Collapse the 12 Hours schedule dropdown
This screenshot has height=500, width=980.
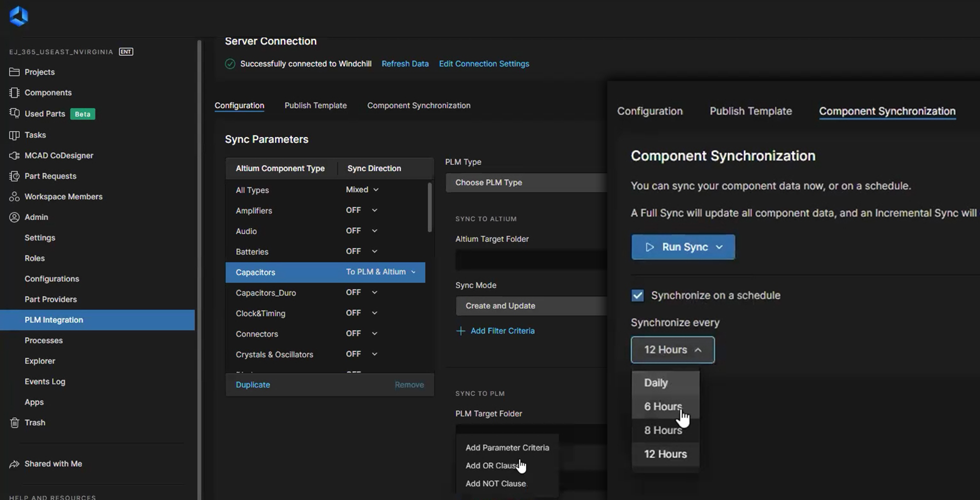(x=672, y=350)
